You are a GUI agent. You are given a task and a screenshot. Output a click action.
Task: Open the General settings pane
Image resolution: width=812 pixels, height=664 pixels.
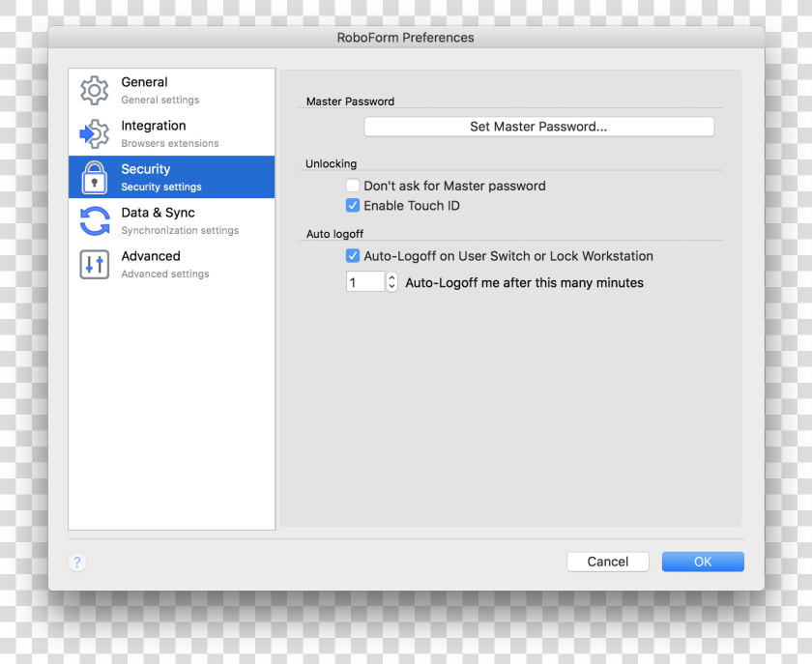pyautogui.click(x=171, y=90)
